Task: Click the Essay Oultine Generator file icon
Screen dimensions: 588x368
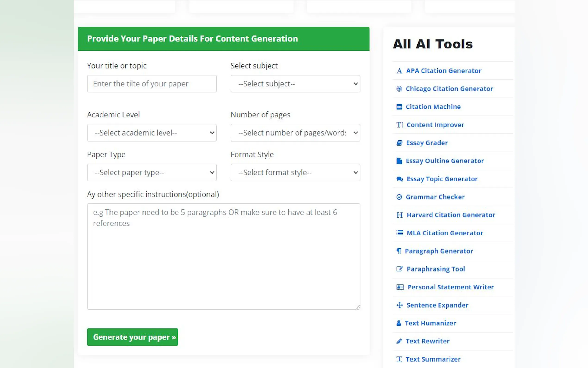Action: (x=399, y=161)
